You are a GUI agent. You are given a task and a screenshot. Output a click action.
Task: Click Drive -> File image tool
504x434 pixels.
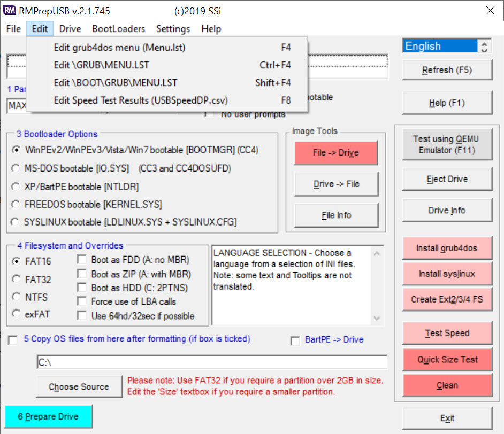point(336,184)
